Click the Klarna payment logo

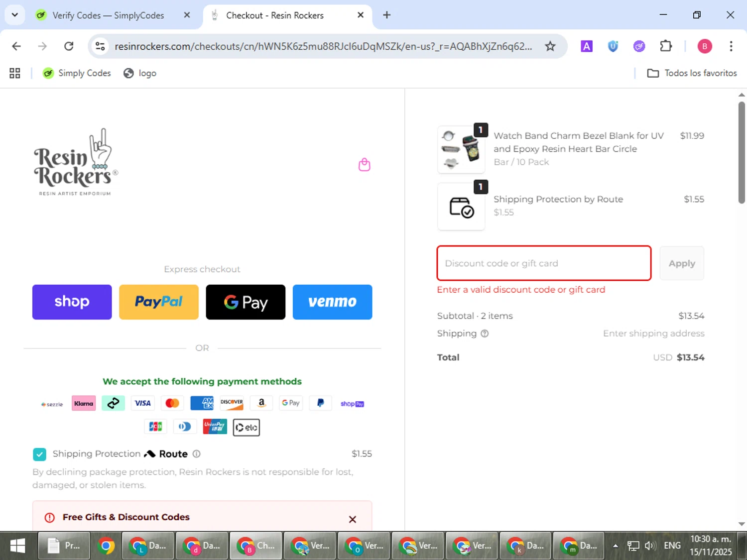pyautogui.click(x=84, y=403)
